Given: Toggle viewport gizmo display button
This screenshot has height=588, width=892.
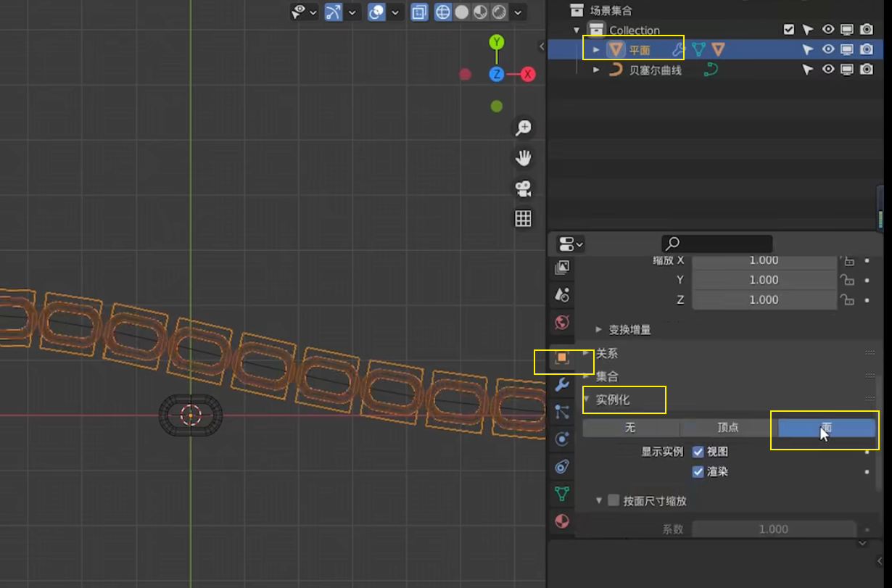Looking at the screenshot, I should [334, 12].
